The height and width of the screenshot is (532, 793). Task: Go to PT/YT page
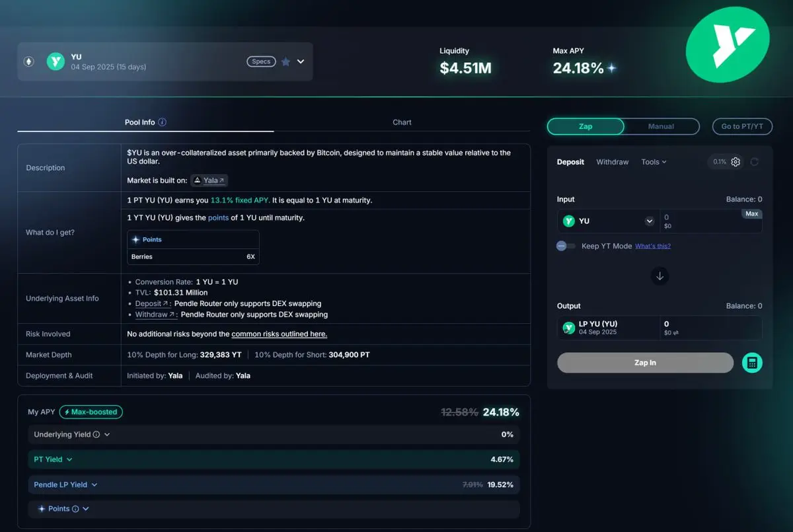742,126
